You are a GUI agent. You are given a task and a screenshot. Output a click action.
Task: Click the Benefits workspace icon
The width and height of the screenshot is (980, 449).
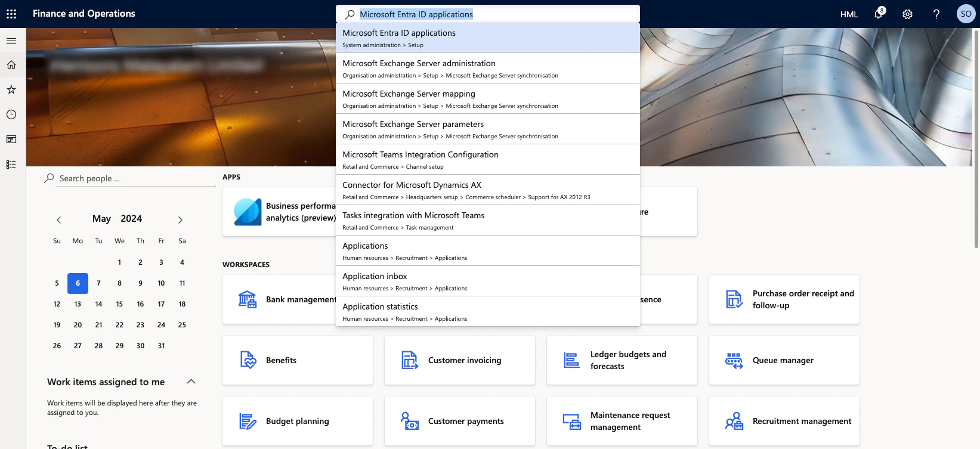click(248, 360)
